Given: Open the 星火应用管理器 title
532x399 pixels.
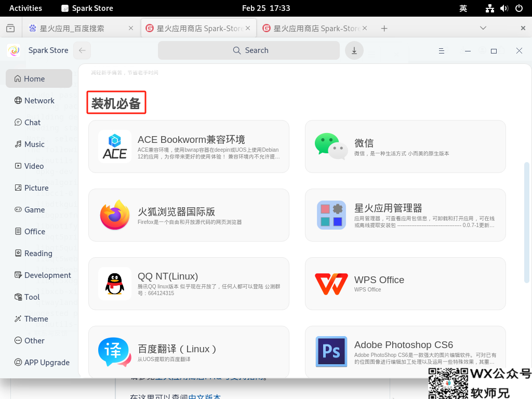Looking at the screenshot, I should [388, 208].
